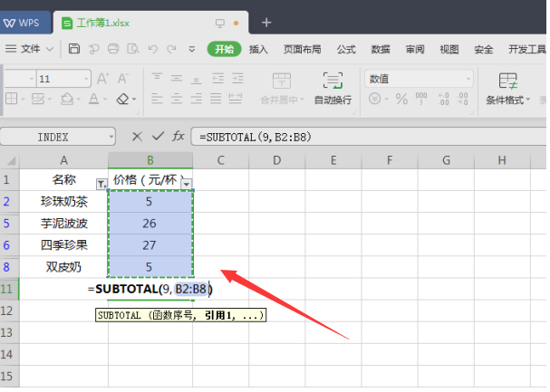Open filter dropdown on 价格 header
The width and height of the screenshot is (550, 392).
(x=187, y=184)
